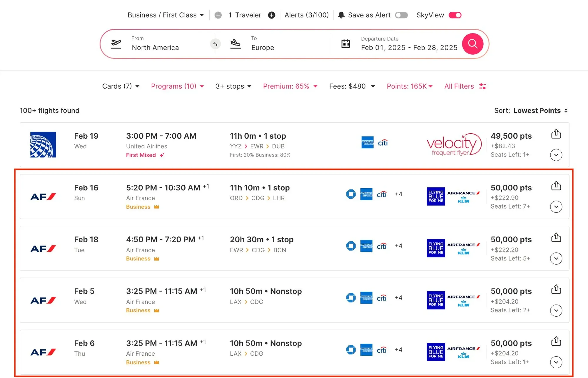Expand details for Feb 18 EWR flight
This screenshot has height=378, width=588.
coord(556,258)
